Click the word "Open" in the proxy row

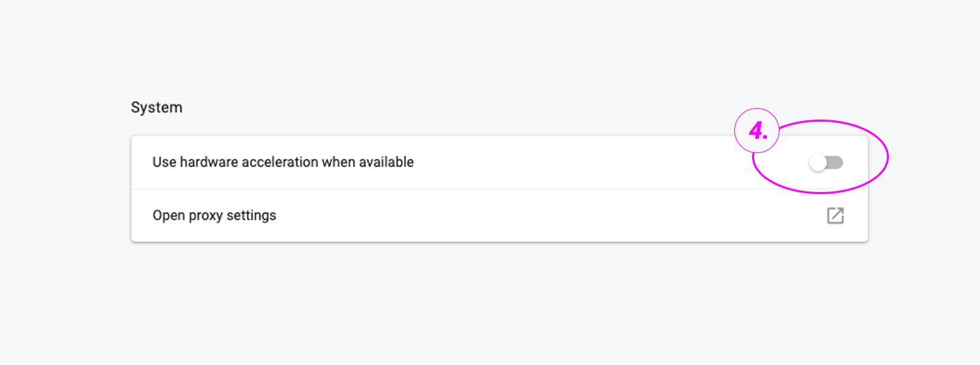point(166,215)
